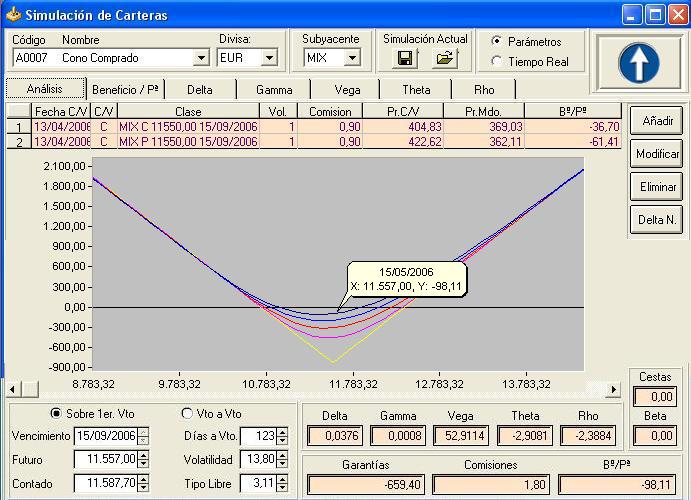This screenshot has width=691, height=500.
Task: Click the Rho value -2,3884 box
Action: pyautogui.click(x=588, y=436)
